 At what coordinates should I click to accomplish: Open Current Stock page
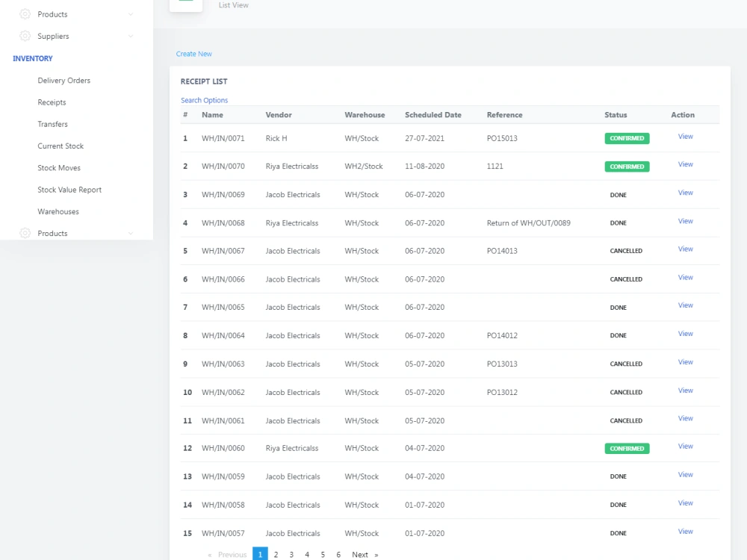point(61,146)
